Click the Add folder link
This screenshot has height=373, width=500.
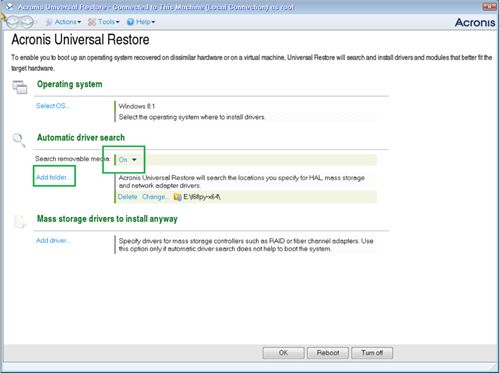pyautogui.click(x=53, y=177)
